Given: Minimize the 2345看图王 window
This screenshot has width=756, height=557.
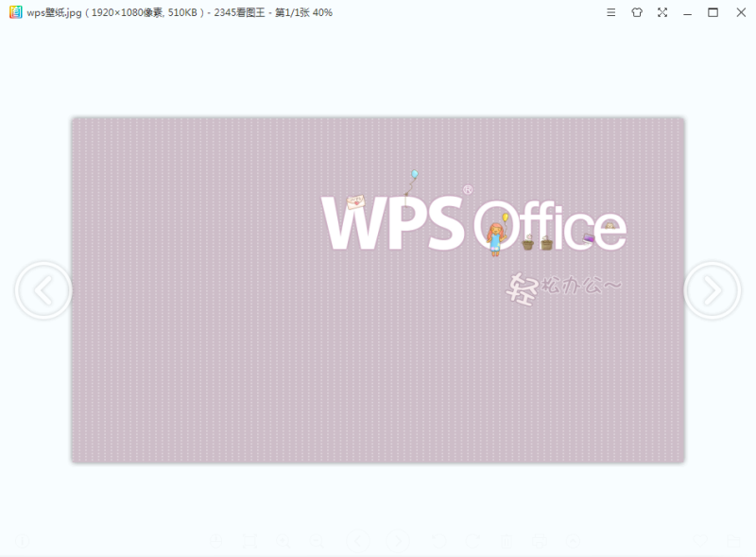Looking at the screenshot, I should (x=688, y=13).
